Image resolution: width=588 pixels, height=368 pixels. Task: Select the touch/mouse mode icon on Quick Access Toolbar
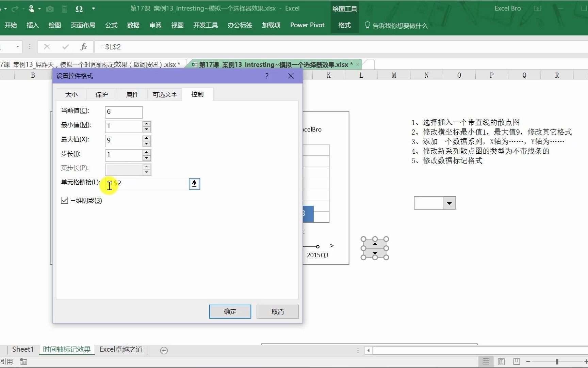(32, 9)
